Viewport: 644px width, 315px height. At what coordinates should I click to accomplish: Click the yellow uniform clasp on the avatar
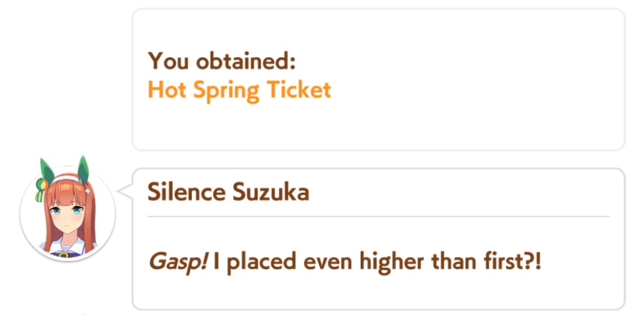[63, 255]
